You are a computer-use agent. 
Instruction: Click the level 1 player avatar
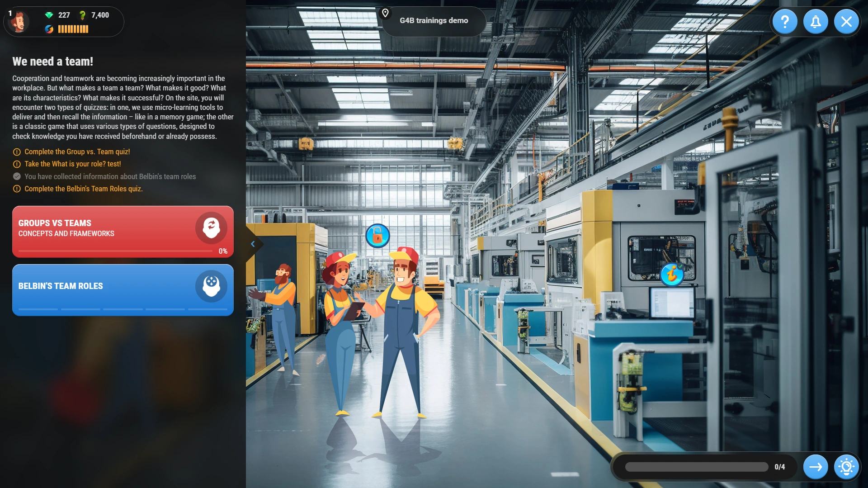pyautogui.click(x=19, y=21)
